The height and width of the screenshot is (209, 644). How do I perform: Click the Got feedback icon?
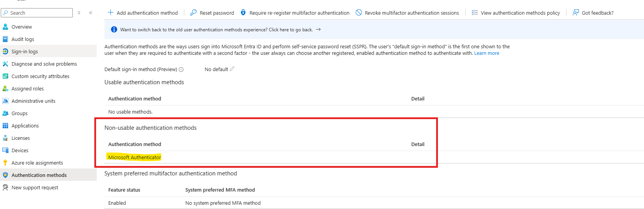[x=576, y=12]
